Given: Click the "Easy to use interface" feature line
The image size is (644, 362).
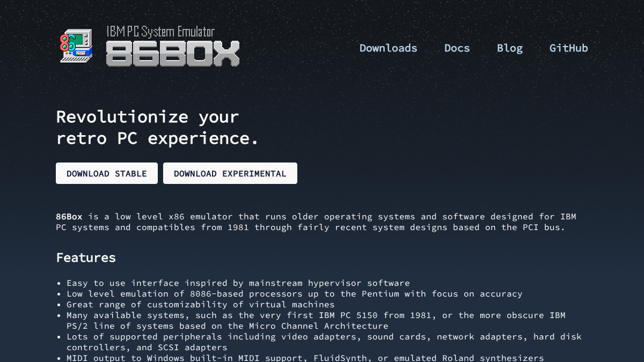Looking at the screenshot, I should coord(238,283).
